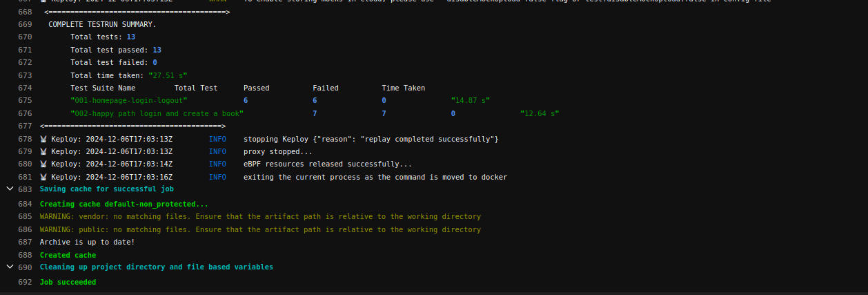Screen dimensions: 868x295
Task: Open line number 684 link
Action: coord(26,204)
